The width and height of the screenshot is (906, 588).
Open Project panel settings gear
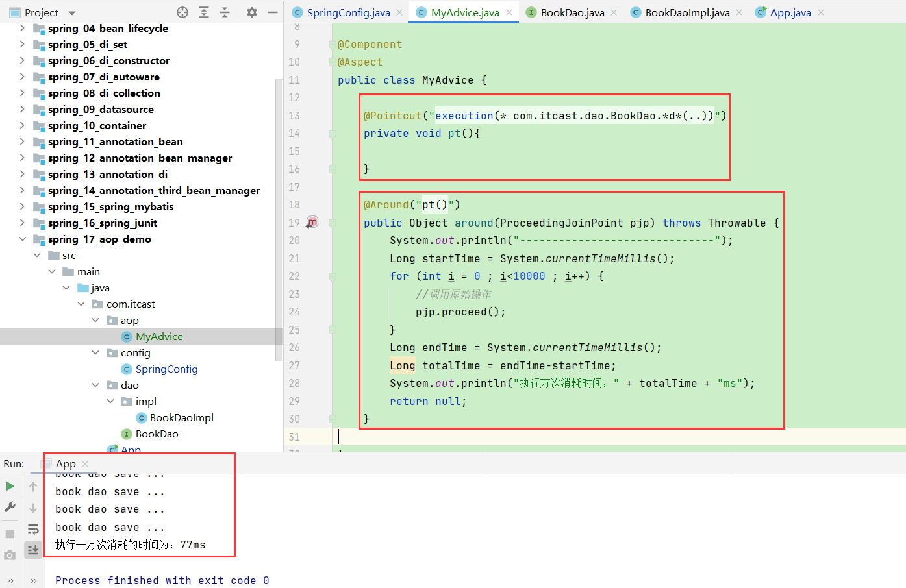[x=252, y=12]
